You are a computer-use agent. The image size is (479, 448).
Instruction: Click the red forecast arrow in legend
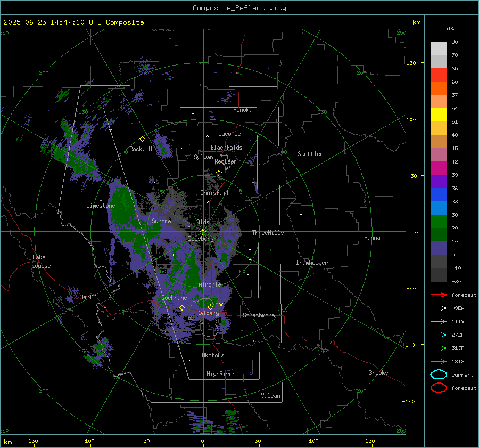[x=439, y=295]
